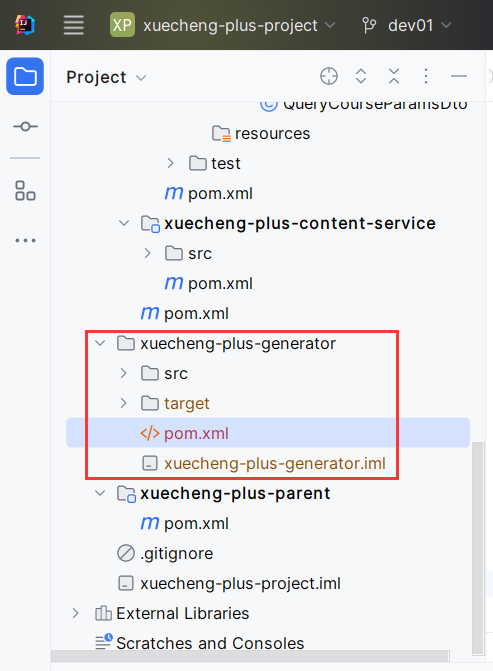
Task: Open the Commit tool window
Action: pos(25,126)
